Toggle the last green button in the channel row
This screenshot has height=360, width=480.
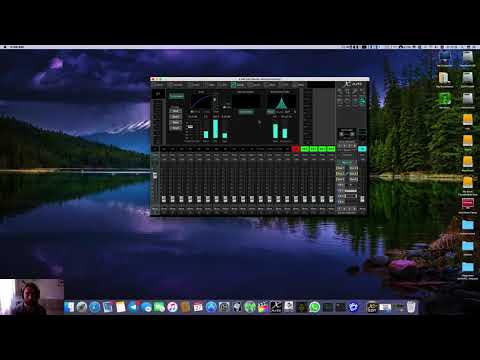331,149
